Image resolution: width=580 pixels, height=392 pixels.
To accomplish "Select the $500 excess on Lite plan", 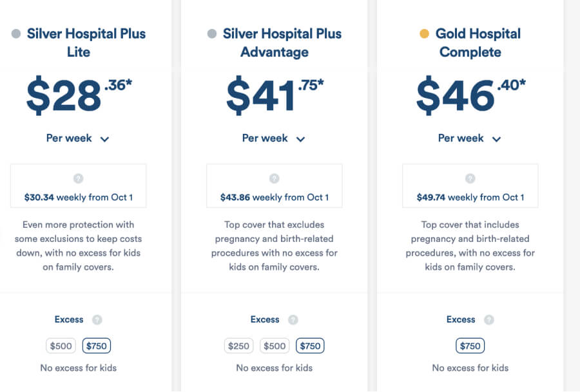I will (61, 346).
